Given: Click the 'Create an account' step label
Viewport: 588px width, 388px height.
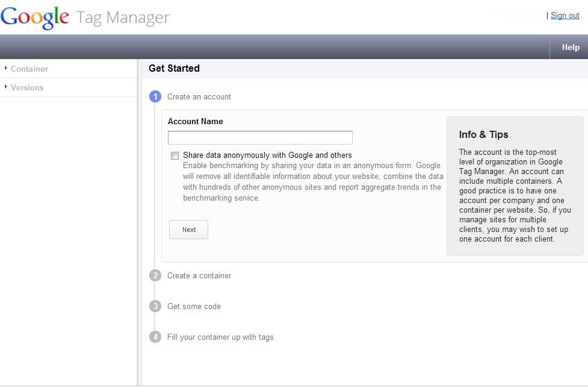Looking at the screenshot, I should (199, 97).
